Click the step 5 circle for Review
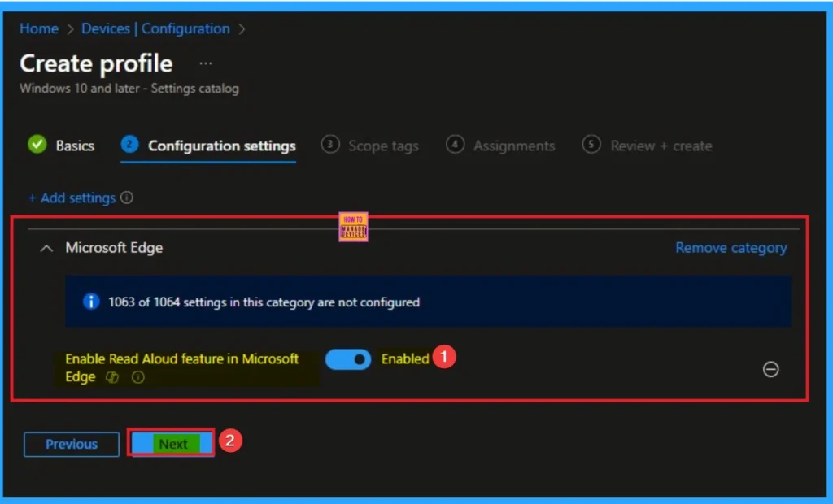Screen dimensions: 833x504 (x=591, y=144)
